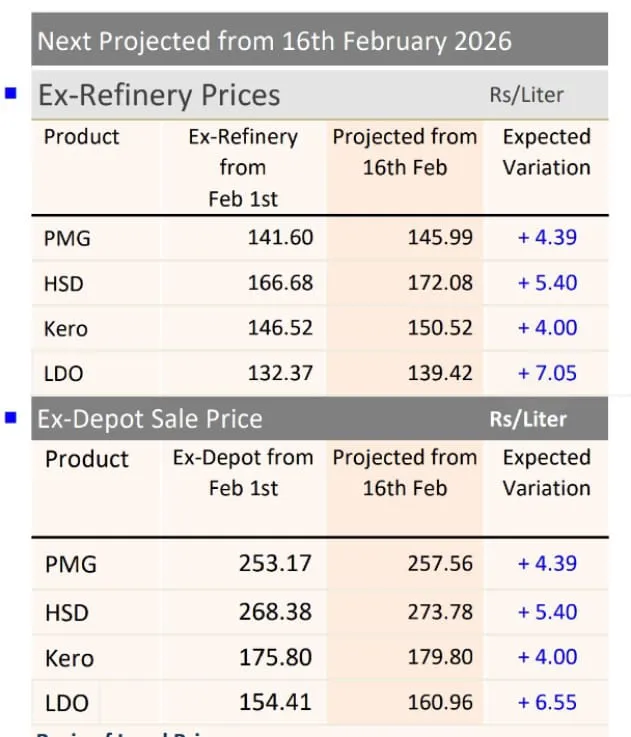Select the Ex-Refinery Prices section heading
The width and height of the screenshot is (631, 737).
tap(159, 95)
